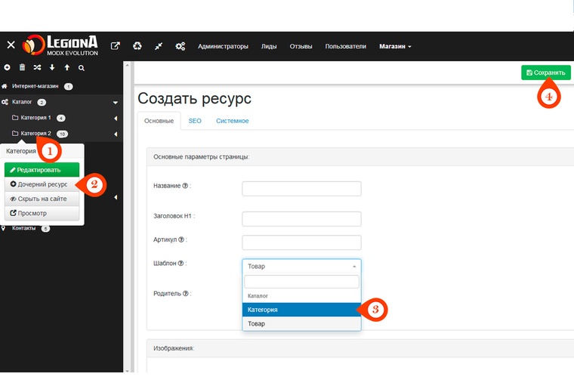Click the X icon beside the Legiona logo
The height and width of the screenshot is (392, 574).
click(x=11, y=46)
